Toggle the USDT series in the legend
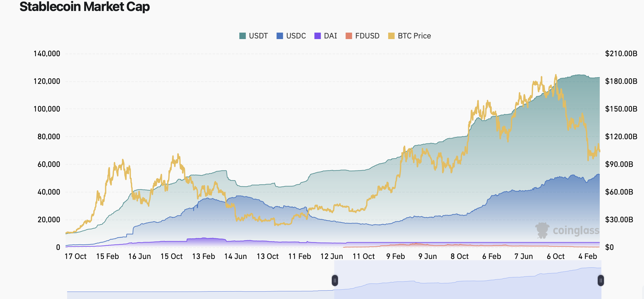The height and width of the screenshot is (299, 644). point(258,36)
